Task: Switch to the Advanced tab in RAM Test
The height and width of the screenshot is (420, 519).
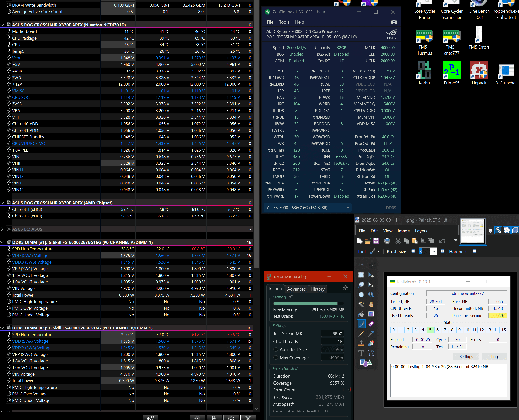Action: click(x=296, y=289)
